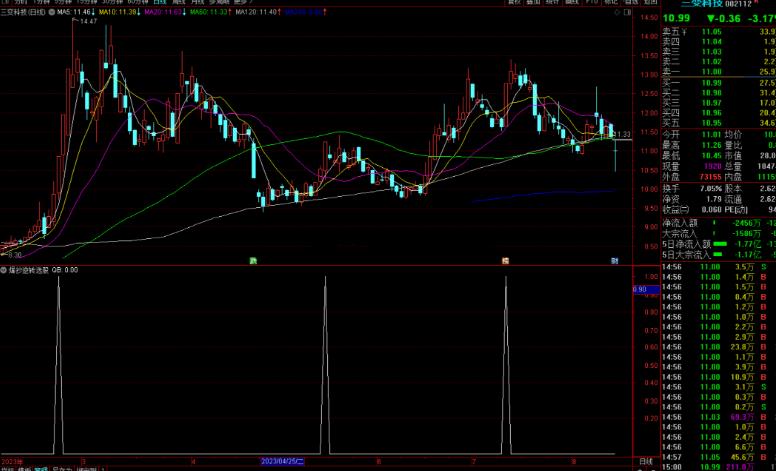
Task: Click the 5日净流入额 -1.77亿 row
Action: click(719, 244)
